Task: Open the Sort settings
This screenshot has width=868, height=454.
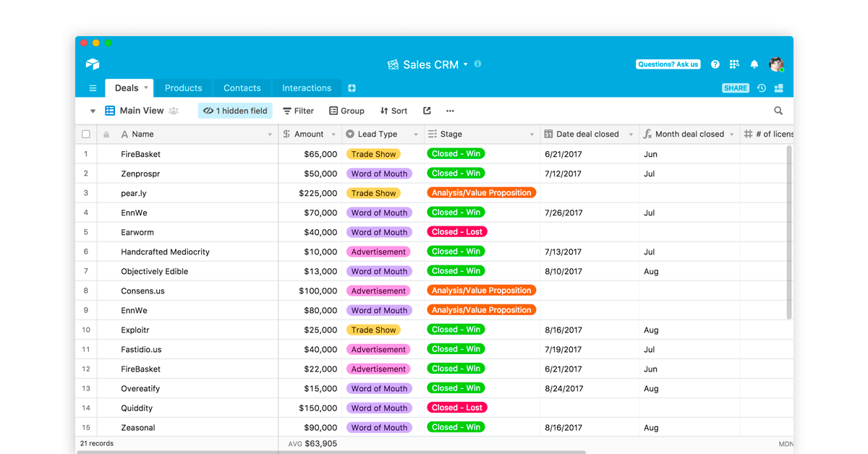Action: (x=393, y=111)
